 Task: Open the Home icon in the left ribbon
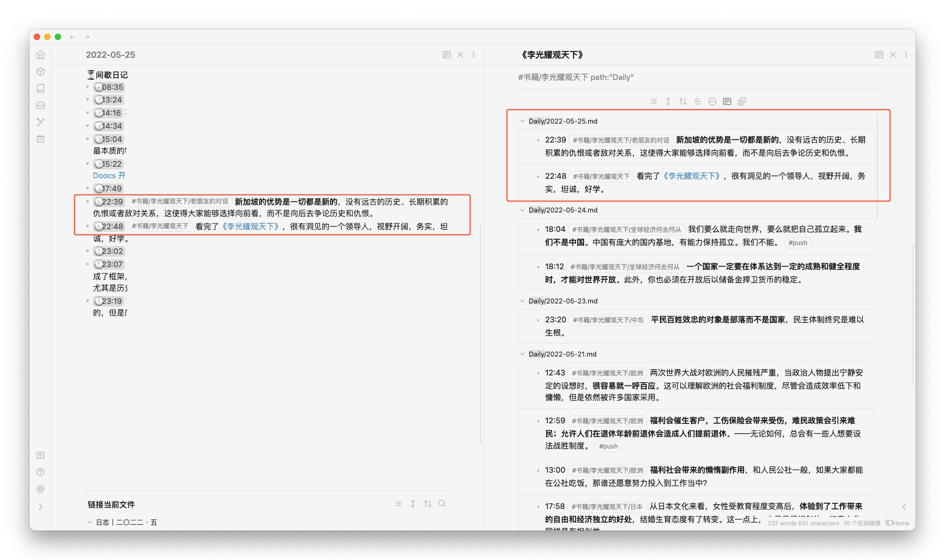41,55
